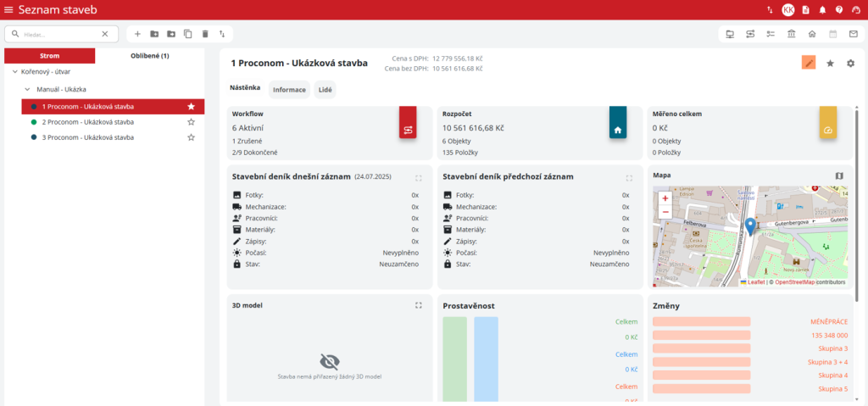The image size is (868, 406).
Task: Click into the Hledat search field
Action: [x=59, y=34]
